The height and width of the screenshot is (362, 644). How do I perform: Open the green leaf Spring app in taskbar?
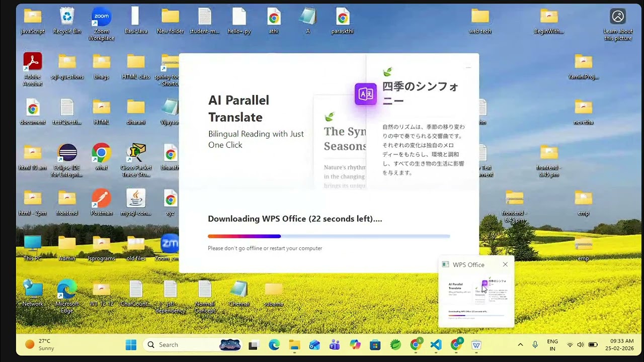[x=395, y=345]
